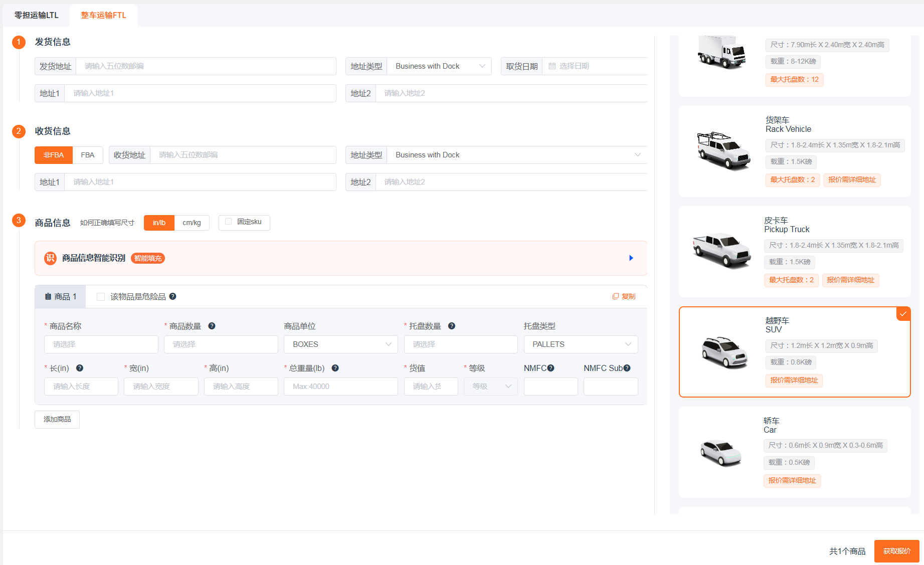Open the 等级 class dropdown
Screen dimensions: 924x565
pyautogui.click(x=491, y=387)
